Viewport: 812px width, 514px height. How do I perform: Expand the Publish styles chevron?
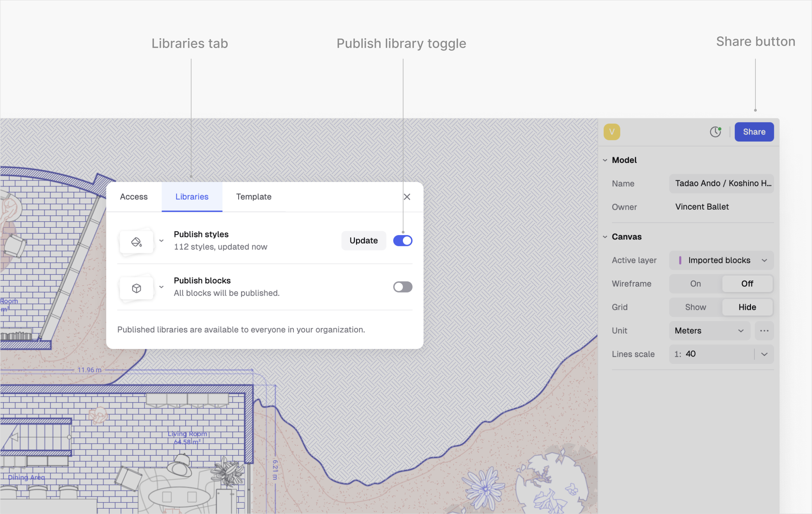161,241
